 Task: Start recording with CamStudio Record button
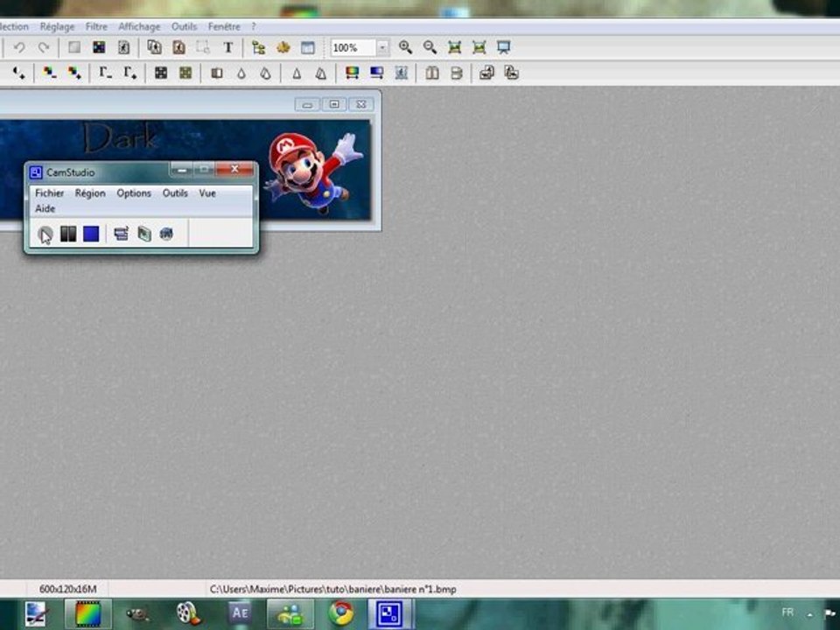45,234
